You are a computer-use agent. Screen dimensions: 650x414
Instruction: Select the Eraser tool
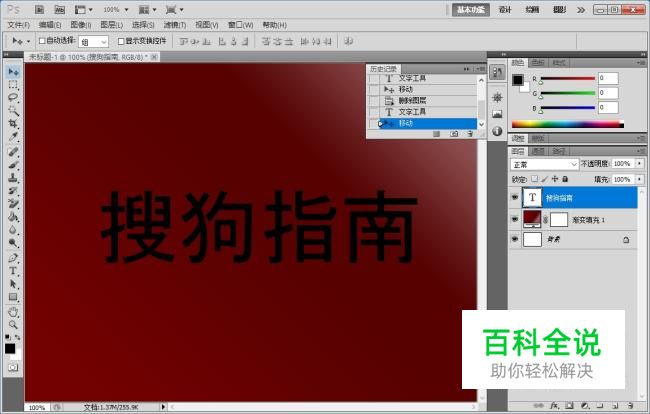[x=13, y=203]
